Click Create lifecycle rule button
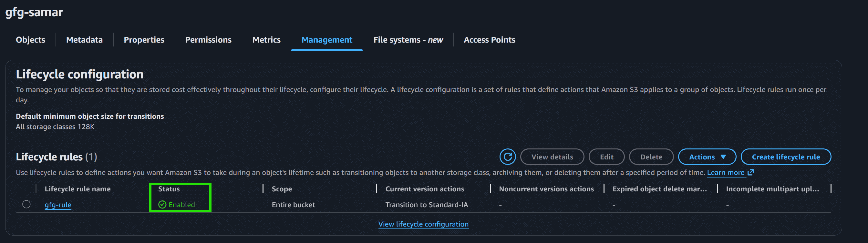Screen dimensions: 868x243 point(786,157)
